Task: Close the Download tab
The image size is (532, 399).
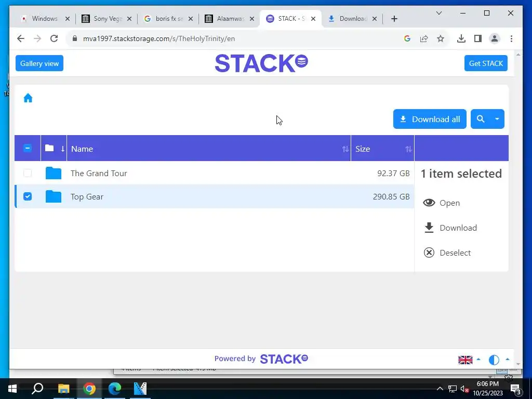Action: pos(374,19)
